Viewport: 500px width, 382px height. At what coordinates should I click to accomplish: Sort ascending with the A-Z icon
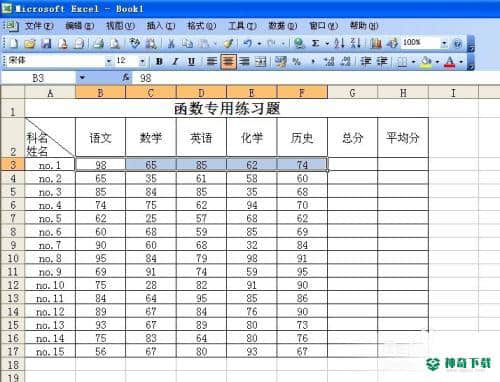coord(339,43)
